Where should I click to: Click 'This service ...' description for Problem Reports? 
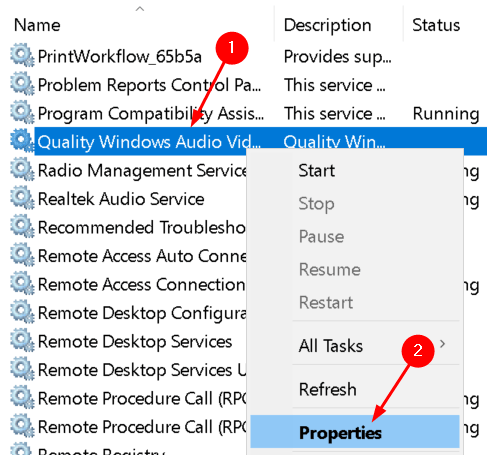334,85
